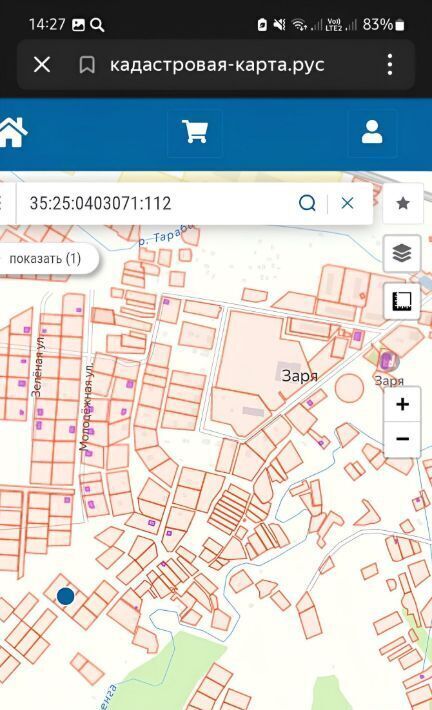Tap the кадастровая-карта.рус address text
Viewport: 432px width, 710px height.
pyautogui.click(x=217, y=64)
